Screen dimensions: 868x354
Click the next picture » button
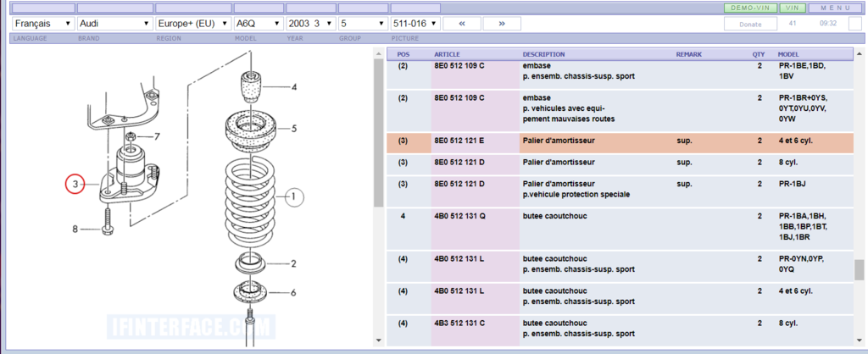coord(502,24)
